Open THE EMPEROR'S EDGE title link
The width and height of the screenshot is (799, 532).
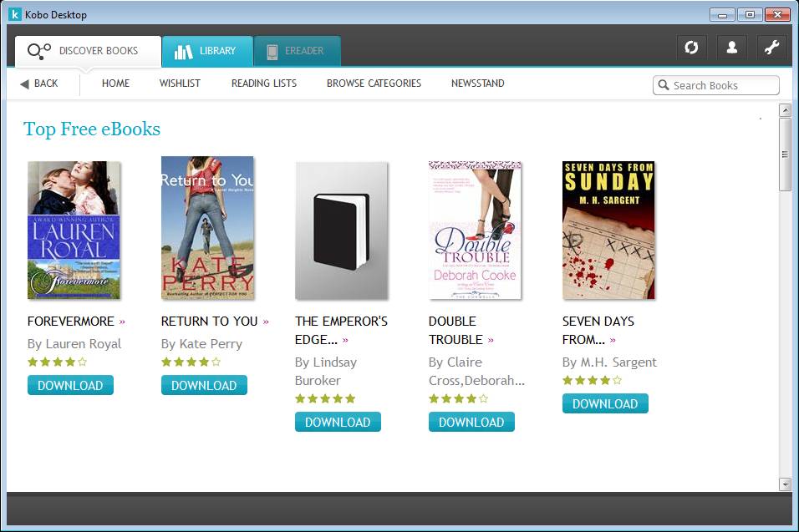(x=341, y=331)
